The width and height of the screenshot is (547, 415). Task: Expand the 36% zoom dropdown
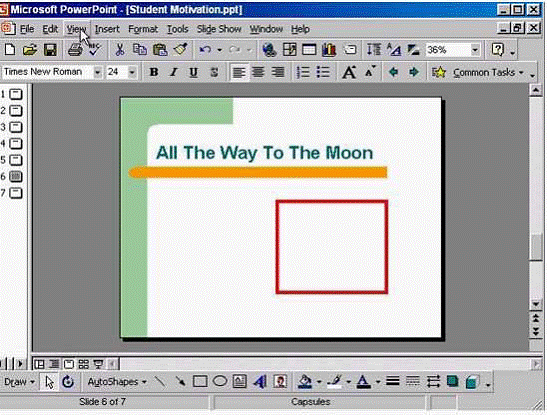pyautogui.click(x=475, y=50)
